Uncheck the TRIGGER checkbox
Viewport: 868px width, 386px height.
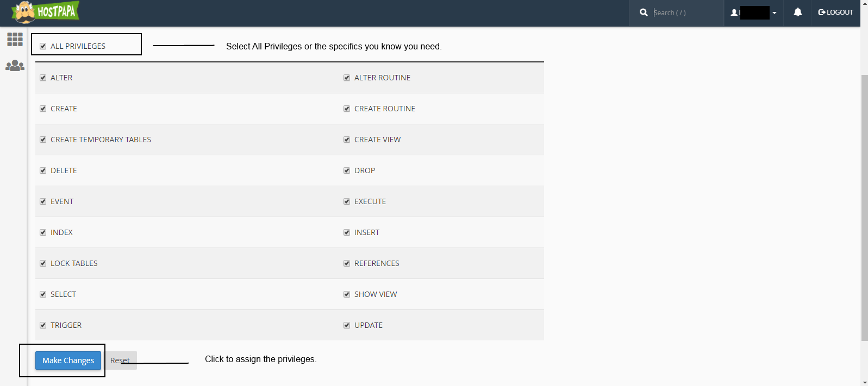click(43, 325)
